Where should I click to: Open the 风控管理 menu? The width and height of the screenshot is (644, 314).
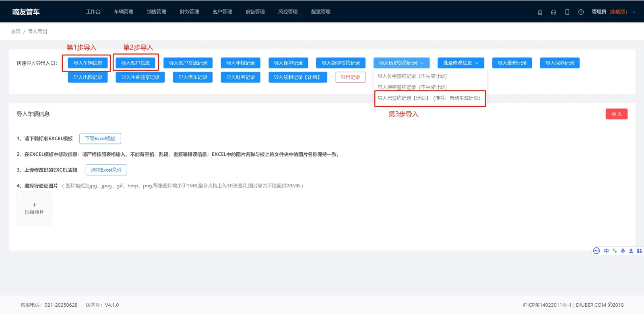point(288,12)
